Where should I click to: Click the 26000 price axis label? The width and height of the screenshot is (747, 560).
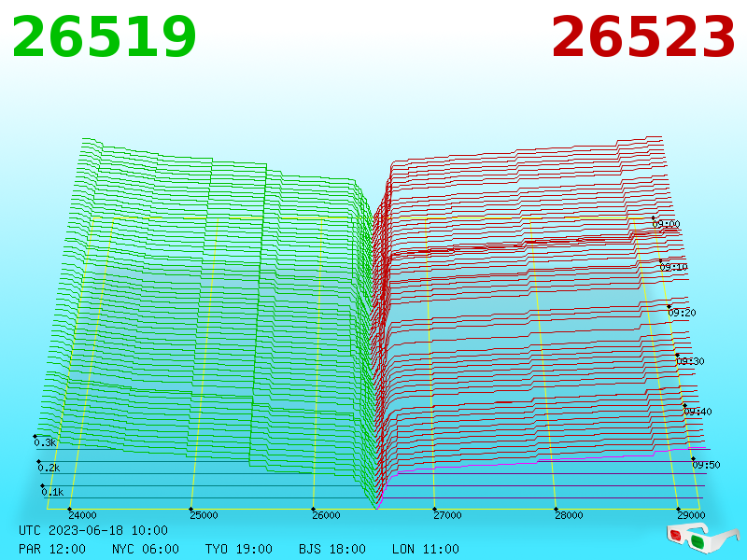click(326, 515)
